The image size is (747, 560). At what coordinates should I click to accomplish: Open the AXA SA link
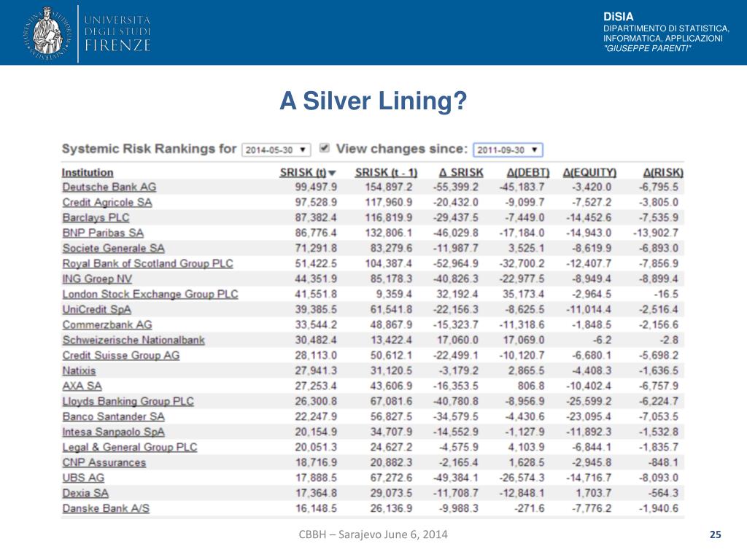click(82, 386)
